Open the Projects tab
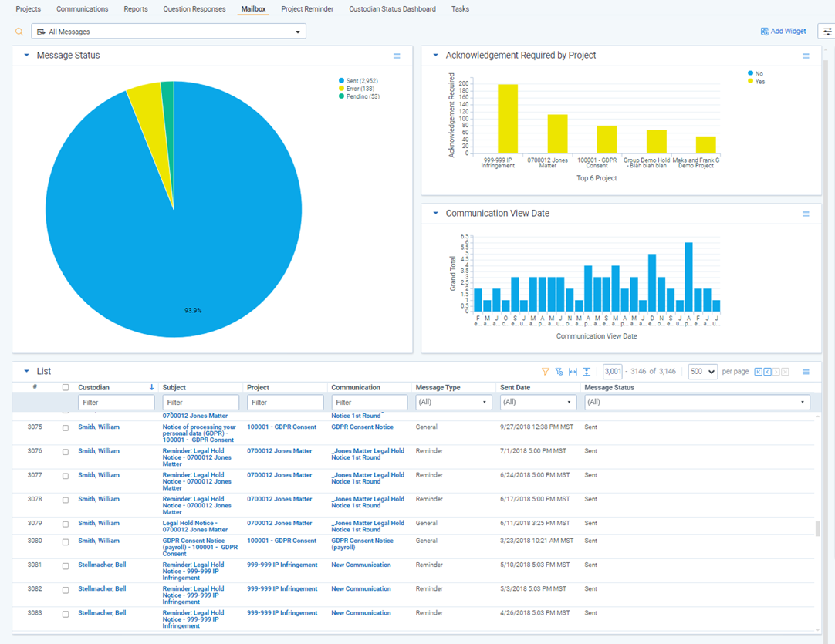 coord(29,9)
